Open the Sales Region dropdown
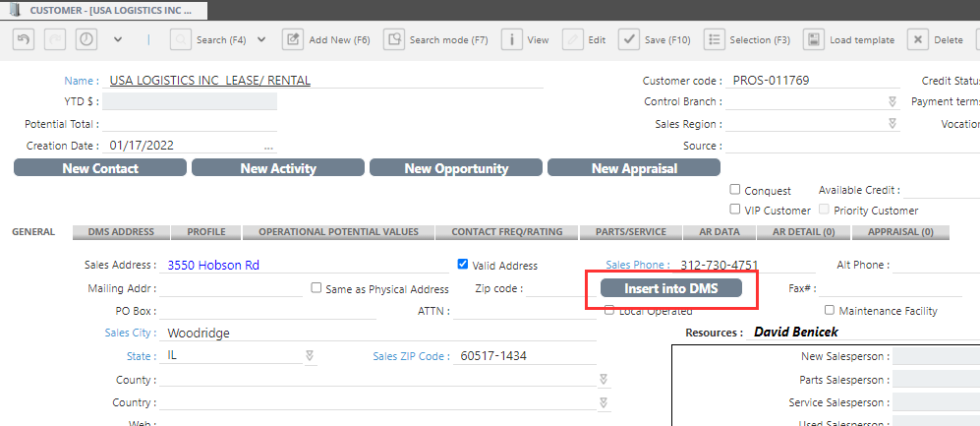 [x=893, y=123]
